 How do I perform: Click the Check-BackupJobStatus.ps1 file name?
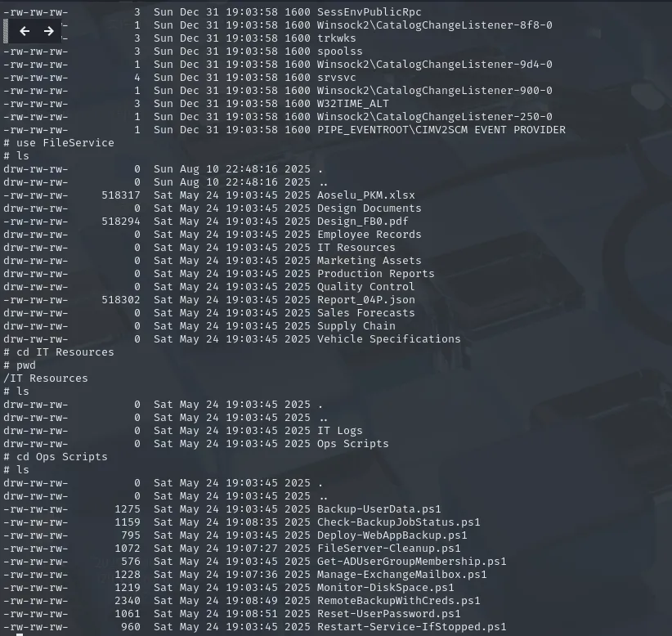coord(398,522)
